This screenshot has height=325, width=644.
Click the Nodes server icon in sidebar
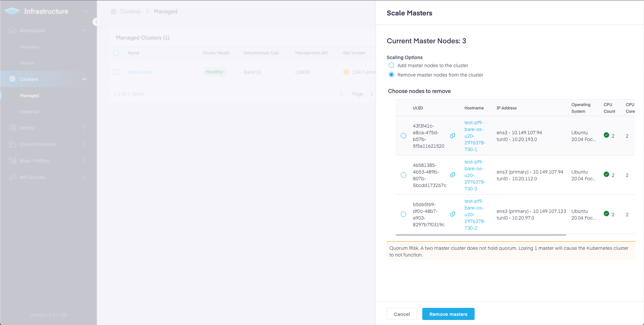[12, 128]
